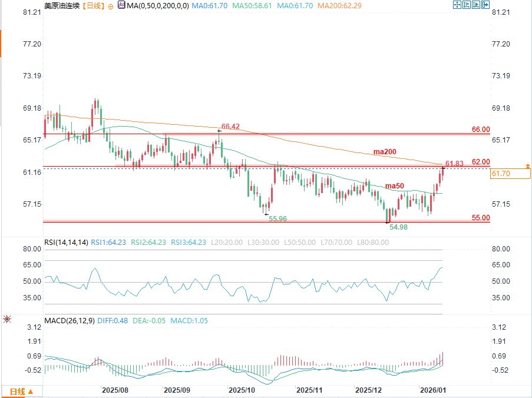Click the red ma50 annotation text
The width and height of the screenshot is (532, 398).
point(395,186)
